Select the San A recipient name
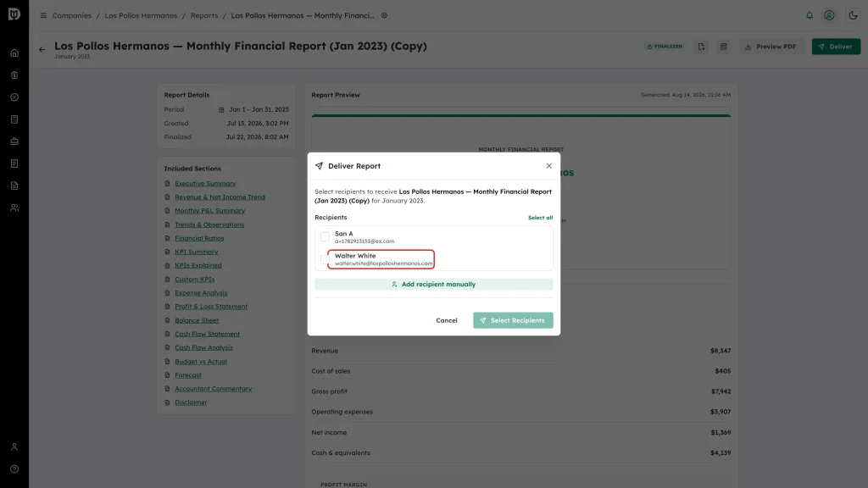 [x=344, y=234]
